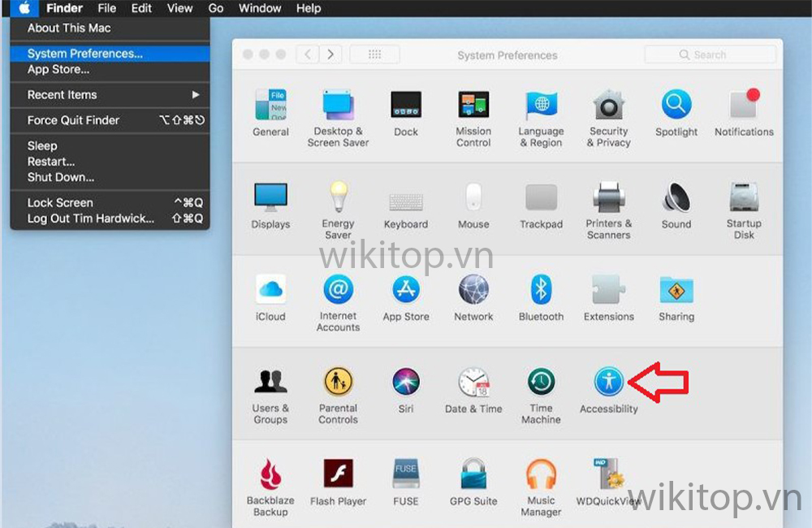The height and width of the screenshot is (528, 812).
Task: Open Users & Groups pane
Action: click(270, 396)
